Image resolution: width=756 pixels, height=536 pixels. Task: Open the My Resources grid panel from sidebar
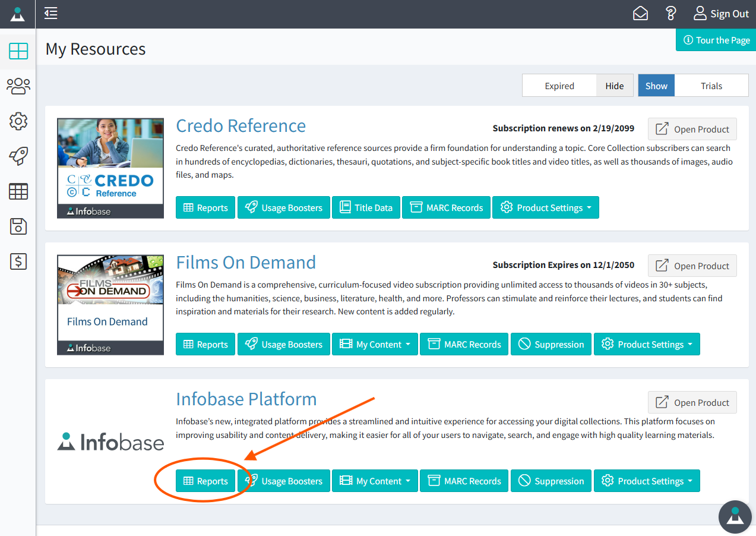[18, 51]
